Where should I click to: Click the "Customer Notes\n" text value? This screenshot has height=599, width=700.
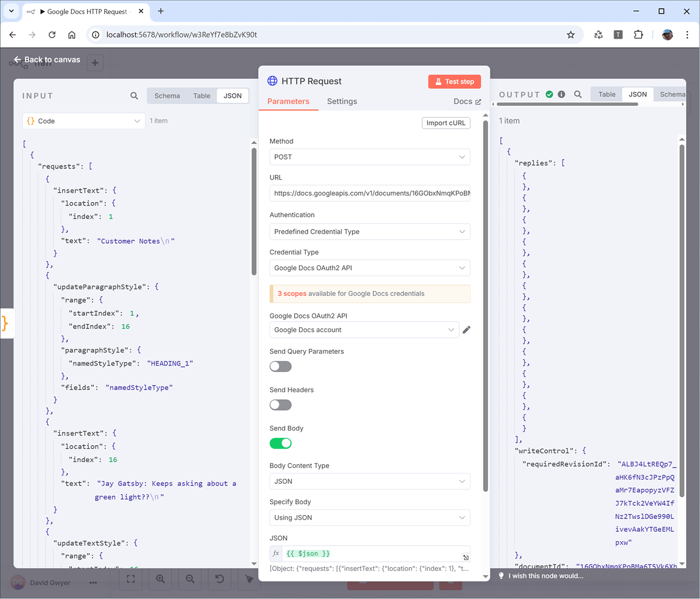pyautogui.click(x=136, y=241)
